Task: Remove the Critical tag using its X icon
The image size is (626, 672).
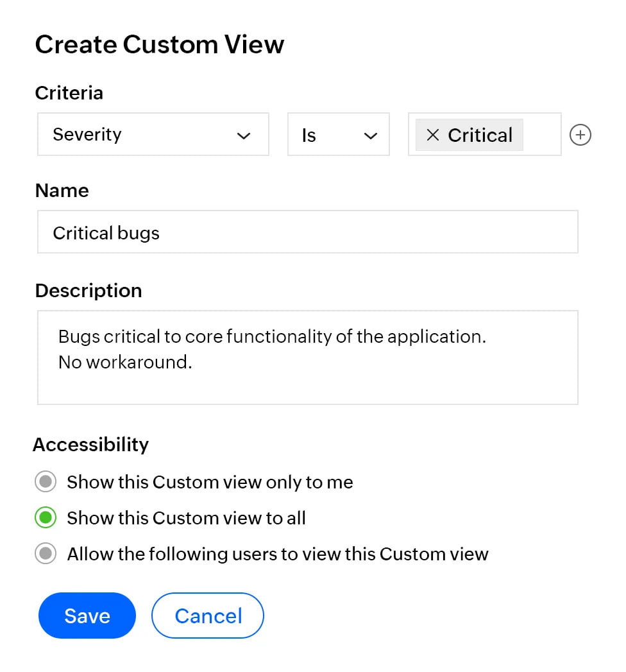Action: 433,135
